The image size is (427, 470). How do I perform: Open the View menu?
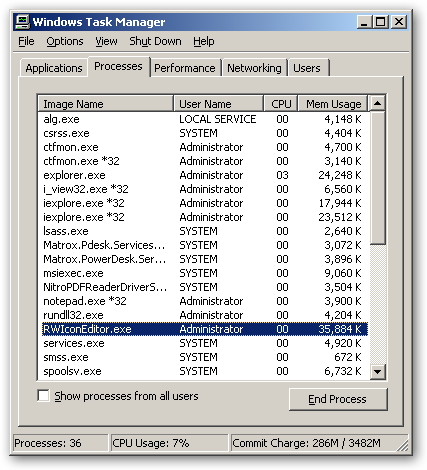coord(106,41)
